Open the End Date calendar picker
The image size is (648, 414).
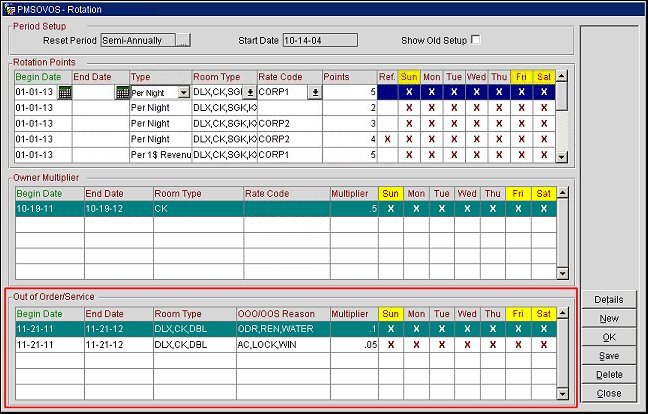pos(124,92)
